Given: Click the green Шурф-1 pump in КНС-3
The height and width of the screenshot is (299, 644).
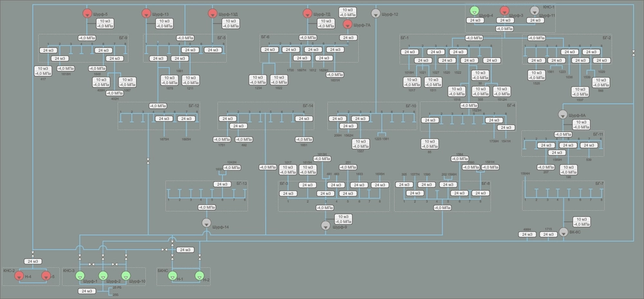Looking at the screenshot, I should (x=80, y=276).
